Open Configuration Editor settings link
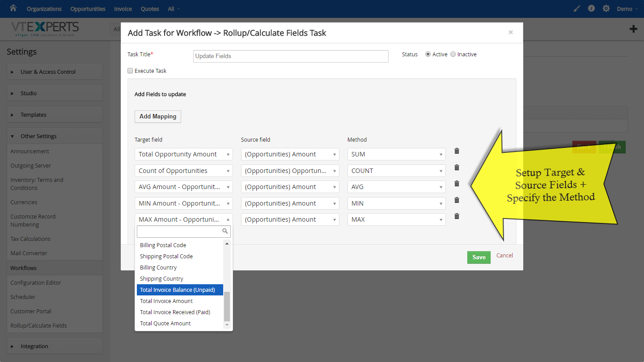 [36, 283]
